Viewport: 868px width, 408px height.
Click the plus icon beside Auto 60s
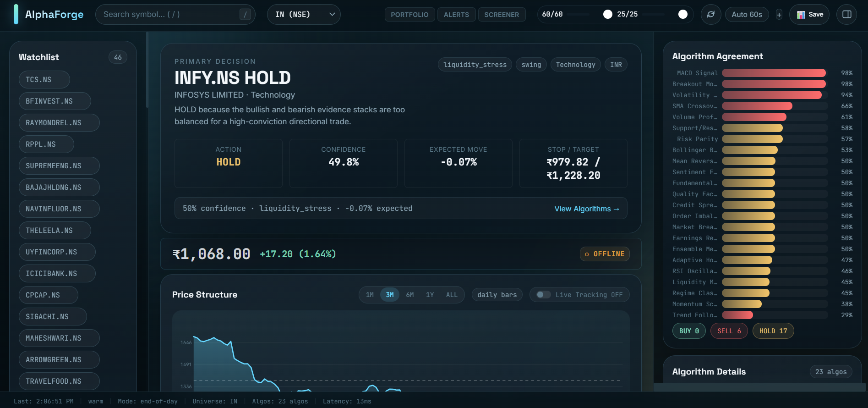[779, 15]
